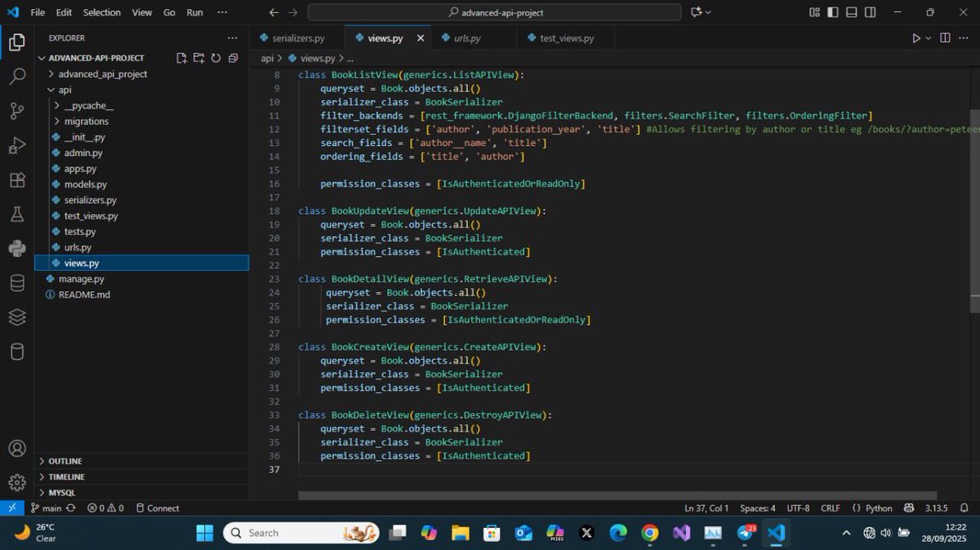The width and height of the screenshot is (980, 550).
Task: Click the vertical editor scrollbar
Action: point(974,211)
